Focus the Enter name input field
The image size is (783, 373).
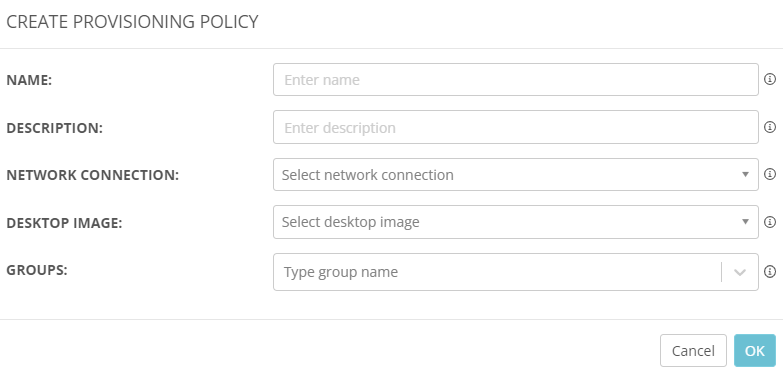(516, 79)
